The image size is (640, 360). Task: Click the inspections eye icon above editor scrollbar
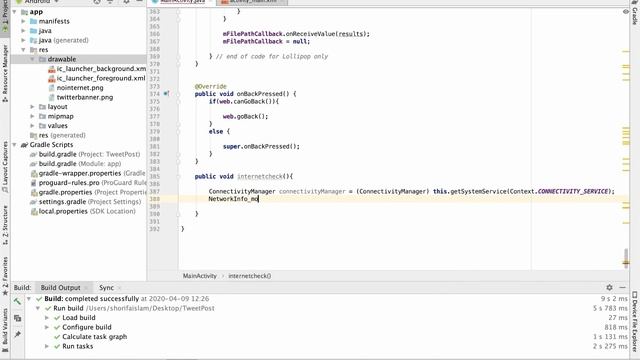coord(626,11)
